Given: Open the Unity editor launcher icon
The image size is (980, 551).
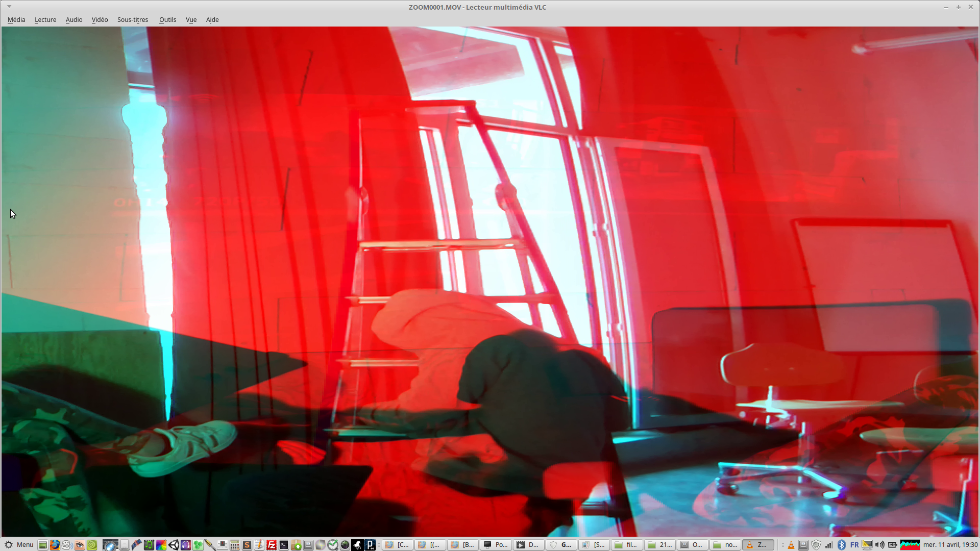Looking at the screenshot, I should point(174,545).
